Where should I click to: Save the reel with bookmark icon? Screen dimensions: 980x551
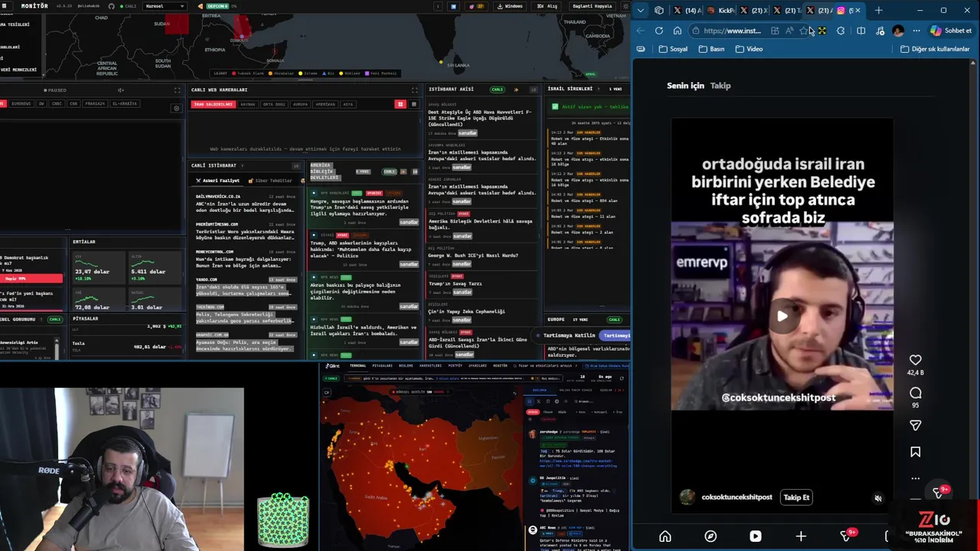click(915, 452)
